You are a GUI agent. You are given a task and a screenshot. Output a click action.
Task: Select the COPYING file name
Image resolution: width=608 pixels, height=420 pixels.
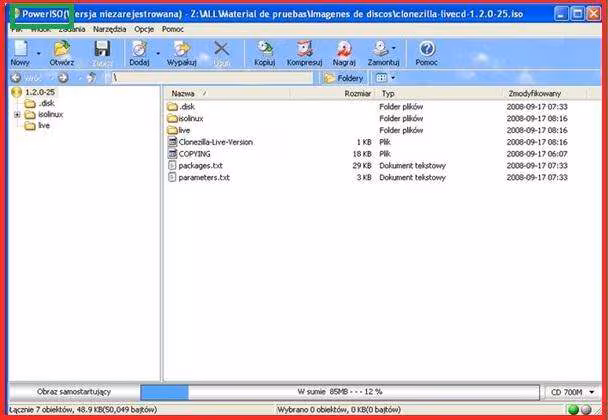[195, 154]
